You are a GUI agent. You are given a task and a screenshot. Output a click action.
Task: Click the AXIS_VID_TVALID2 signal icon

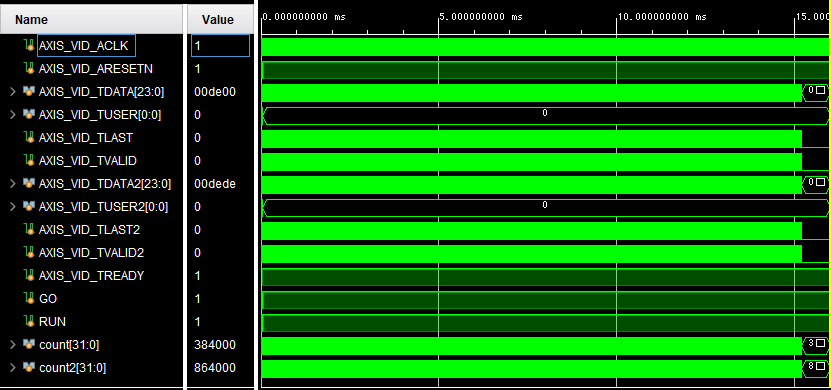[x=30, y=252]
